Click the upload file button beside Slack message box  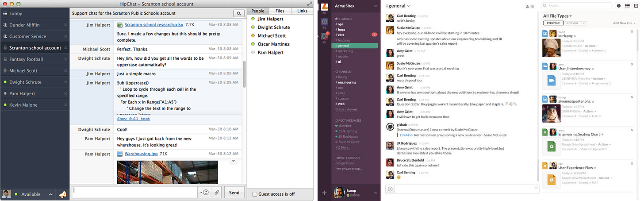point(390,189)
